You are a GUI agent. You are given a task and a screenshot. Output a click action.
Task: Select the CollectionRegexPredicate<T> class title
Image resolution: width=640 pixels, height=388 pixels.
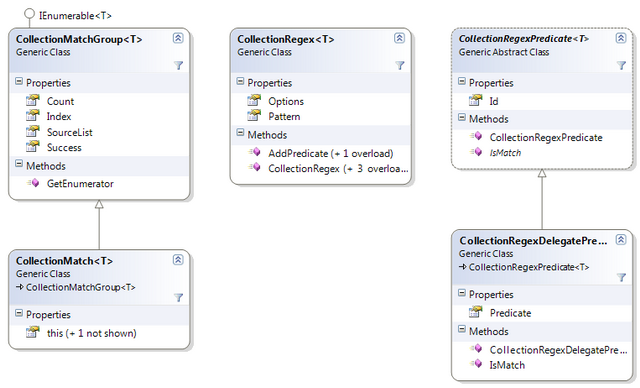[524, 39]
